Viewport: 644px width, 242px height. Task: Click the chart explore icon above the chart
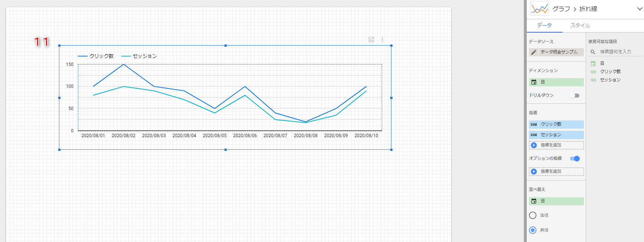(371, 40)
